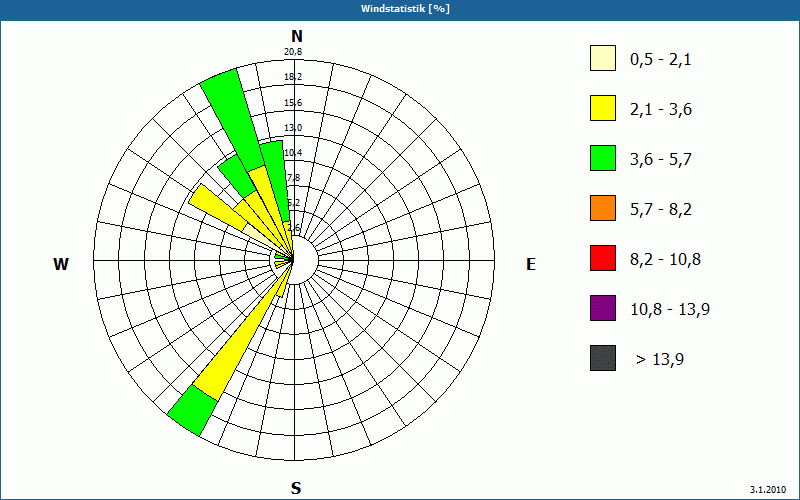The image size is (800, 500).
Task: Click the 18,2 radial axis value
Action: point(293,77)
